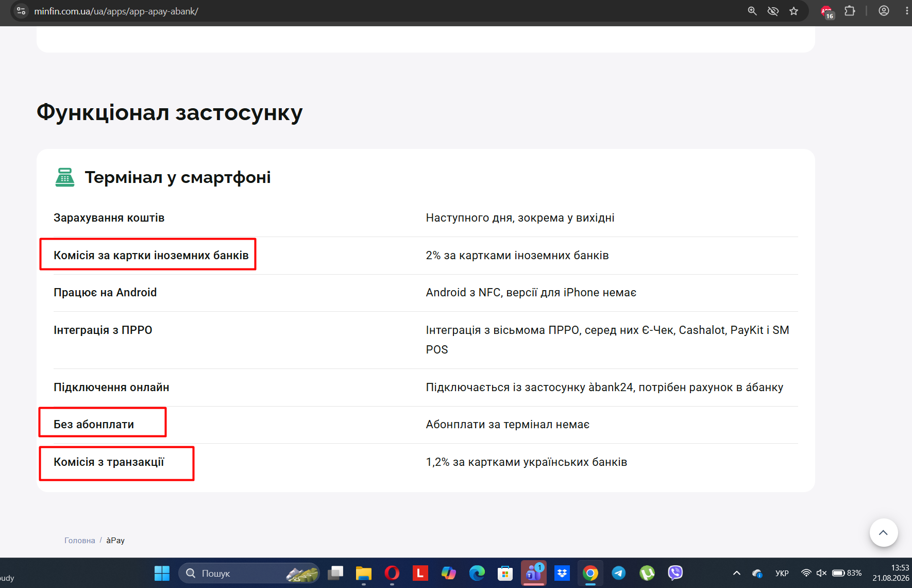Switch to Google Chrome on the taskbar
This screenshot has height=588, width=912.
[590, 573]
